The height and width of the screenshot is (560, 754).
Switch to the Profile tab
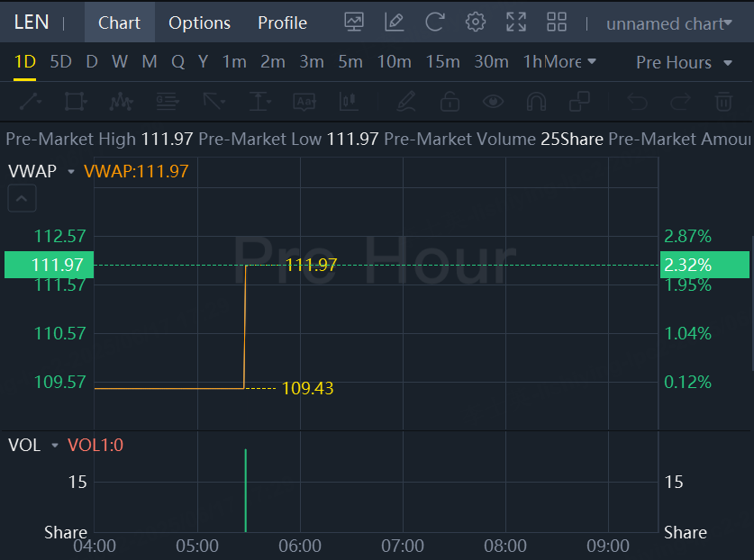282,23
